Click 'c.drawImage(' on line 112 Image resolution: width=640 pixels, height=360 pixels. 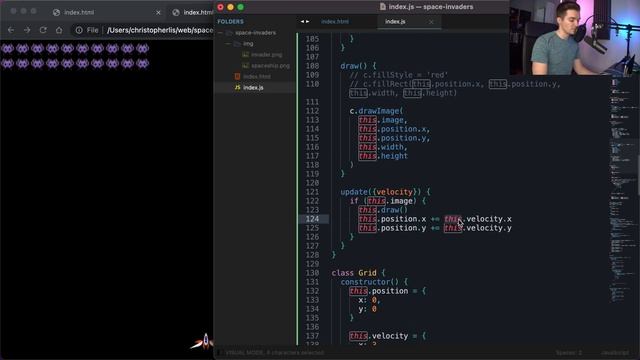pos(376,111)
